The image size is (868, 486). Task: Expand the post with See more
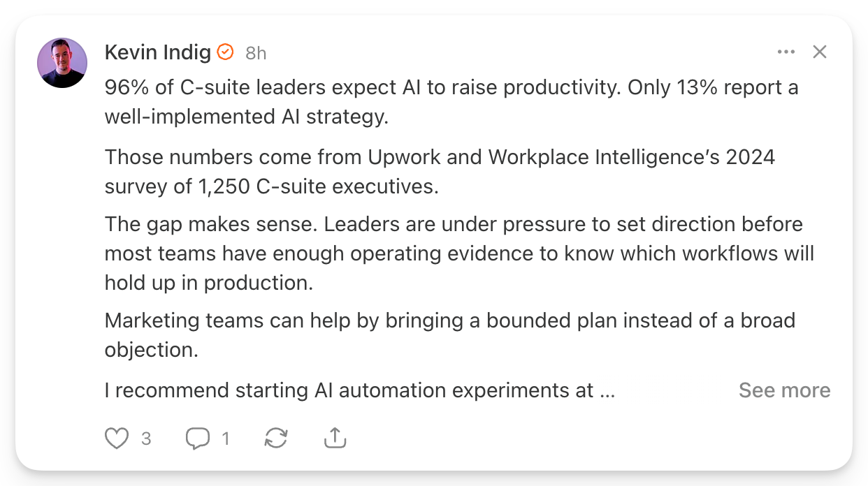[x=784, y=390]
